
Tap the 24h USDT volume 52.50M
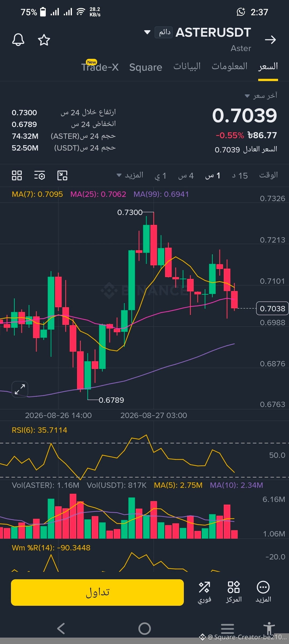tap(25, 148)
